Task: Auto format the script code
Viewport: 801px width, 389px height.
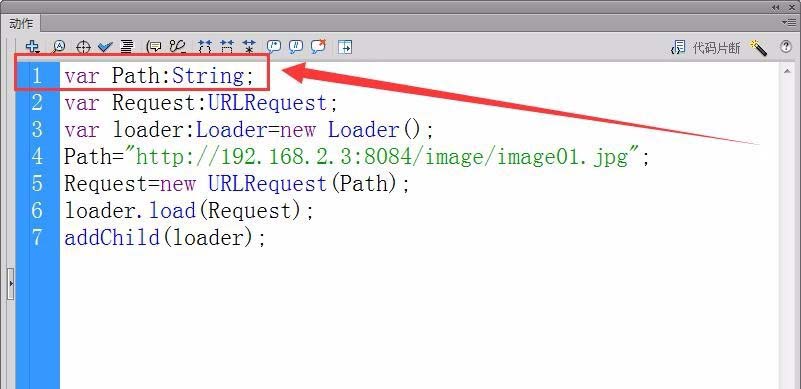Action: pos(127,47)
